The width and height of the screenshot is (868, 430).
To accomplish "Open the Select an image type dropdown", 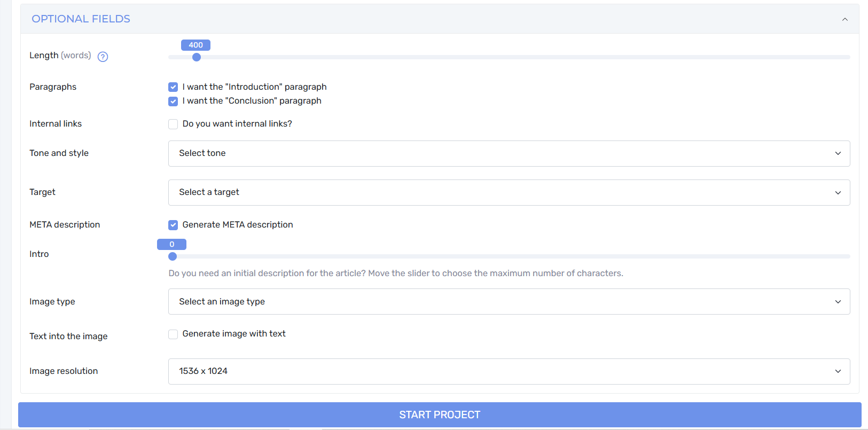I will (x=509, y=302).
